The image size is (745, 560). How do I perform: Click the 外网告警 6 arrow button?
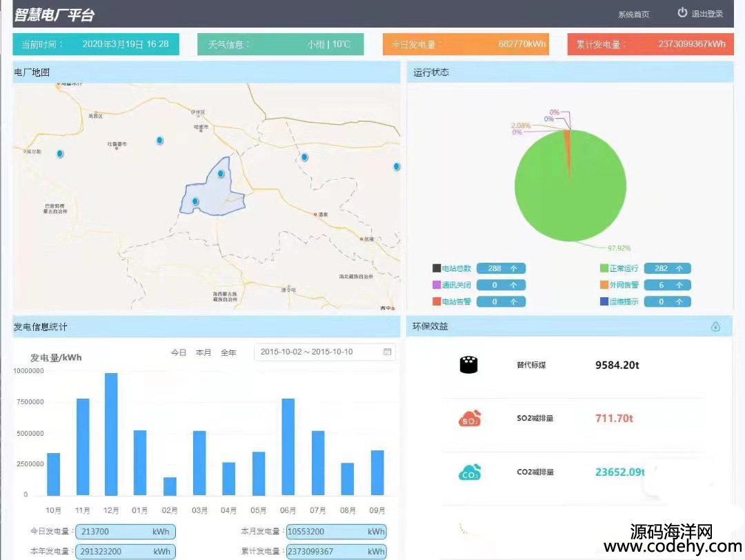coord(668,285)
